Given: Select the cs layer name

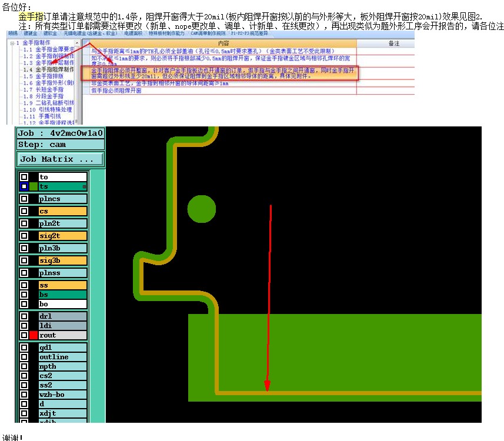Looking at the screenshot, I should click(63, 211).
